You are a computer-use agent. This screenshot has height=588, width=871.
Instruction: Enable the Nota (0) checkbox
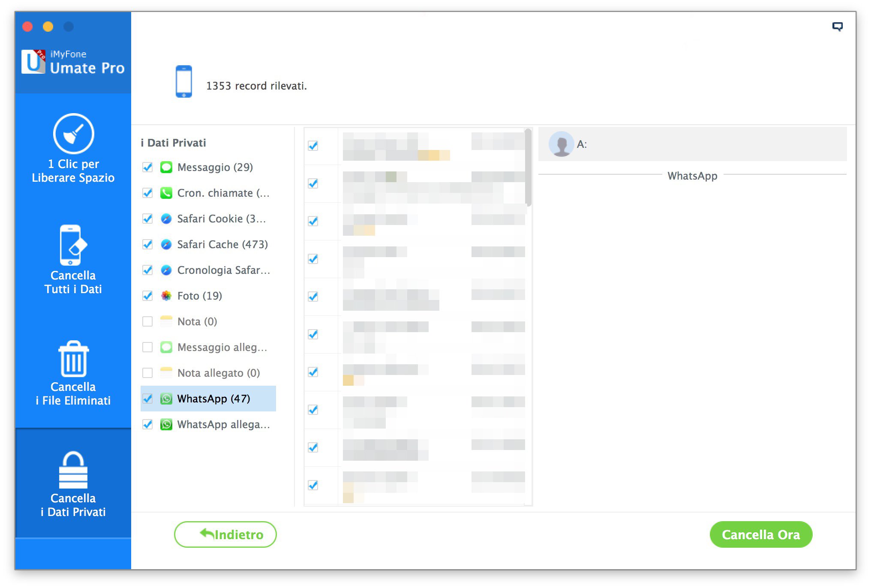tap(147, 321)
